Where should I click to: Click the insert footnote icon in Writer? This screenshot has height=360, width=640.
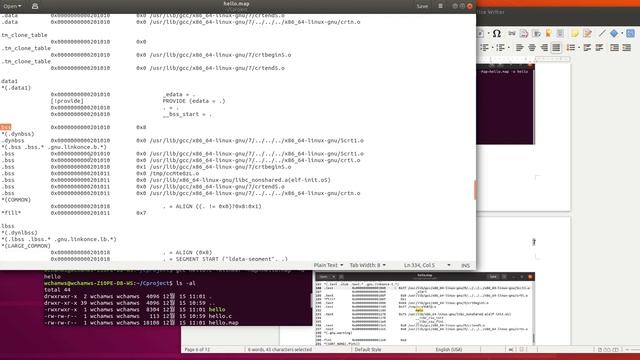524,33
